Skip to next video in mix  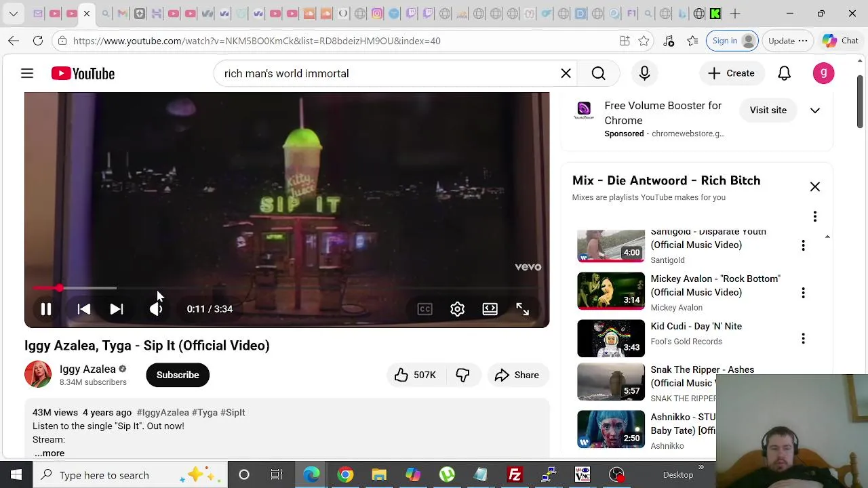117,309
